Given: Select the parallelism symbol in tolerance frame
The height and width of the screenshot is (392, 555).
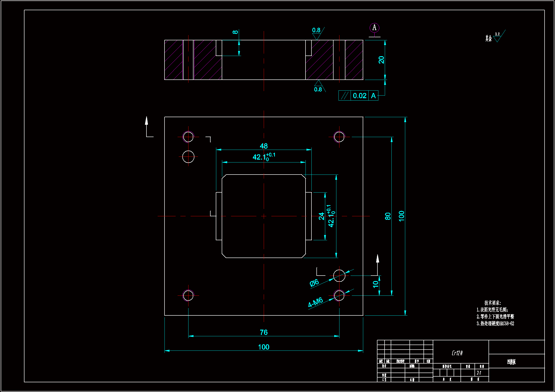Looking at the screenshot, I should (344, 96).
